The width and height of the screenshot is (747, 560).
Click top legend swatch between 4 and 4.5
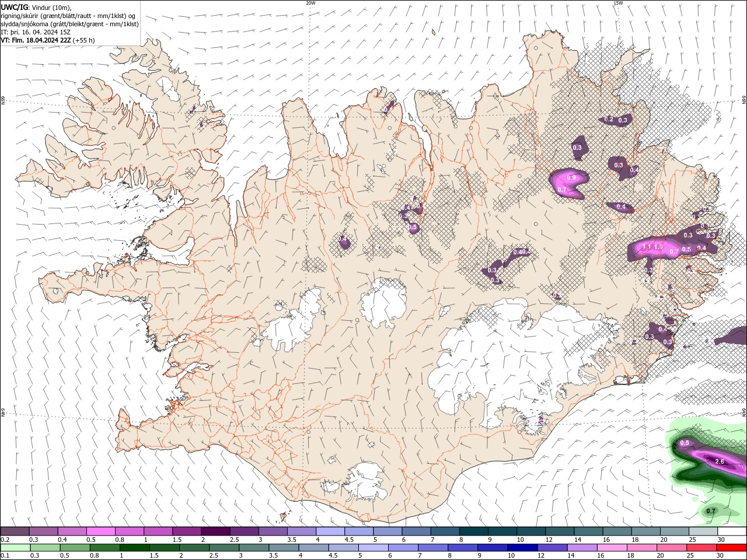pos(330,531)
